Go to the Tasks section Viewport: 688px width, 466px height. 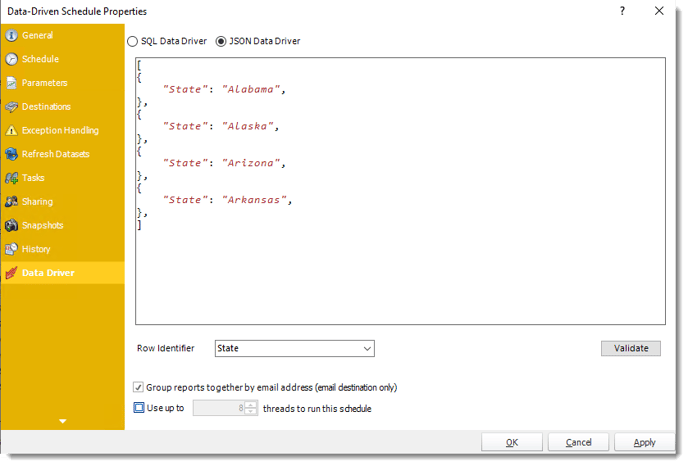click(63, 178)
